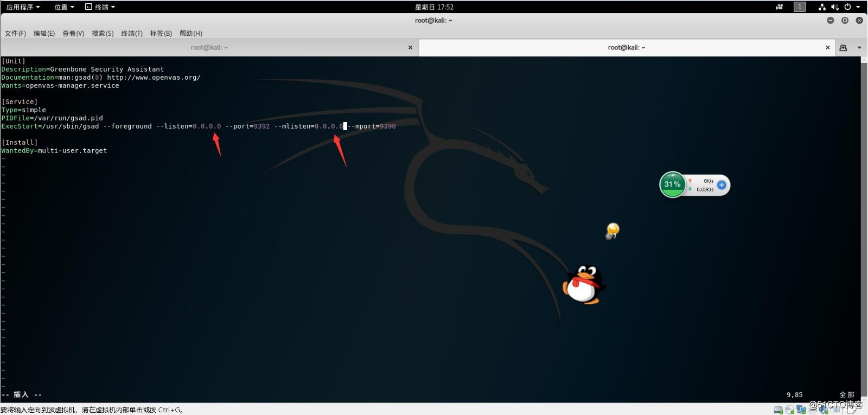Expand the tab list dropdown arrow

point(859,48)
